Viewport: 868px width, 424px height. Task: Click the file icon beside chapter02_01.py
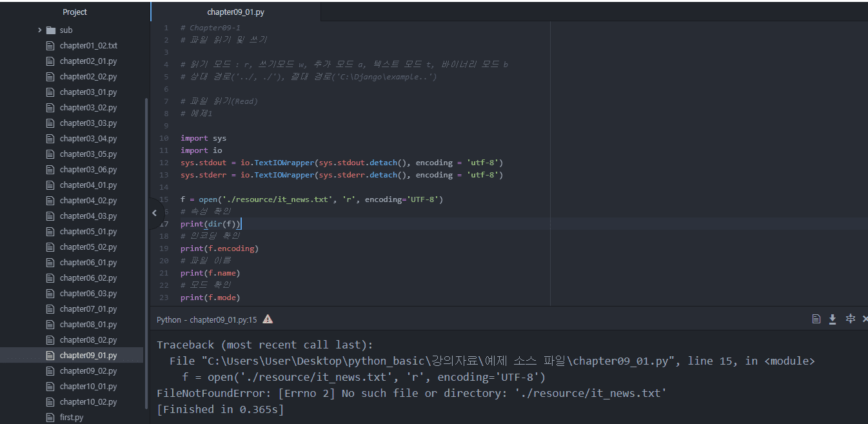[50, 61]
